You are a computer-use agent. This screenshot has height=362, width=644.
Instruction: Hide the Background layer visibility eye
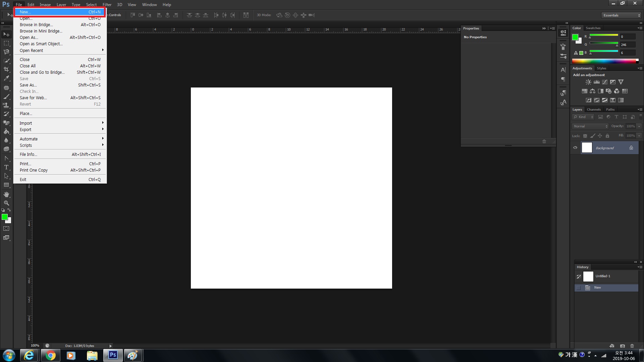coord(575,148)
